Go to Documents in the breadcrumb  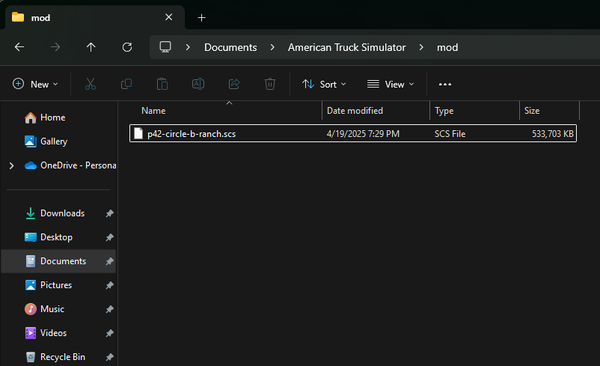point(230,47)
